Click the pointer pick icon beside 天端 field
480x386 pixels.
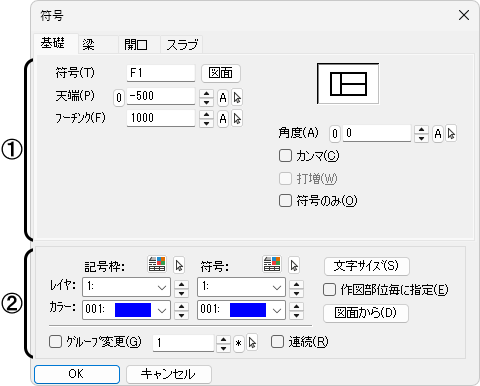pos(237,98)
